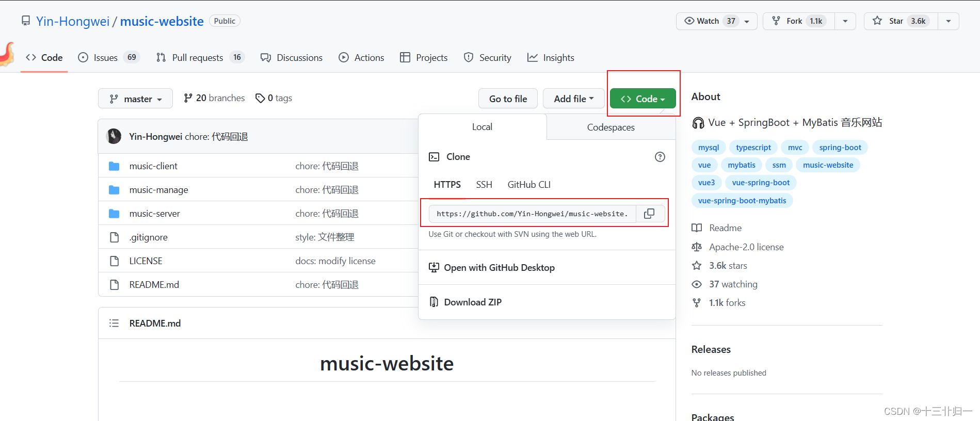Click the Readme book icon in About
The height and width of the screenshot is (421, 980).
(697, 228)
